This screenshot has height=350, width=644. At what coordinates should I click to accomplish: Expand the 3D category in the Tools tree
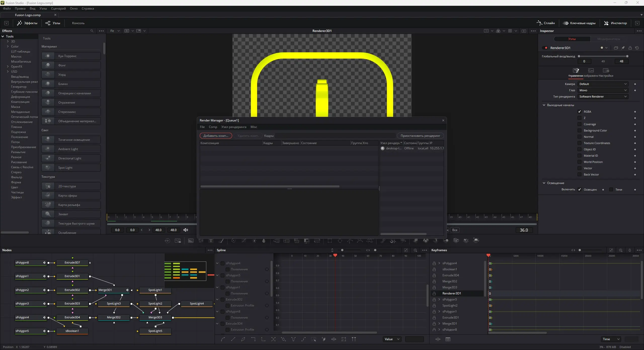click(x=8, y=41)
